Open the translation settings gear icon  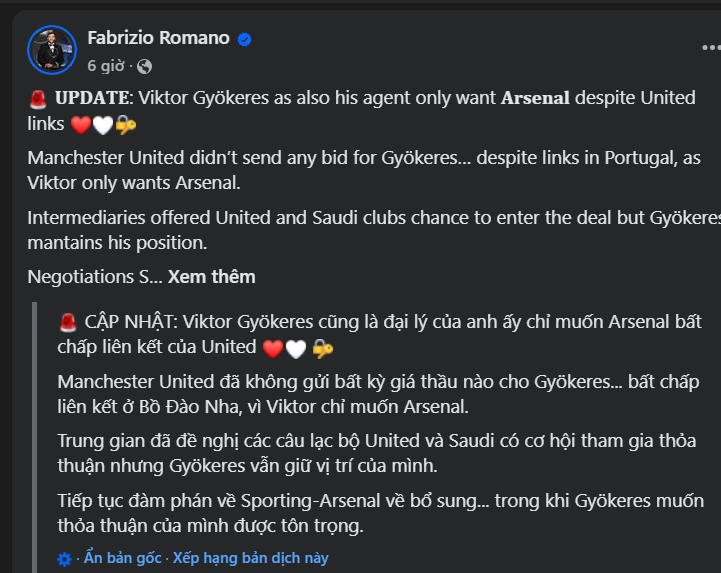coord(64,559)
